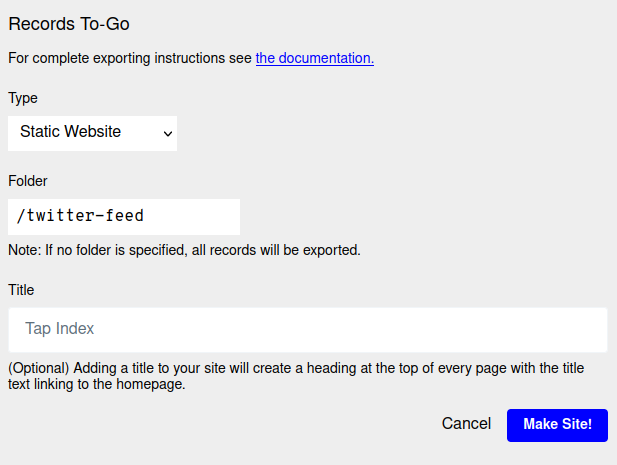The width and height of the screenshot is (617, 465).
Task: Cancel the Records To-Go dialog
Action: click(x=466, y=424)
